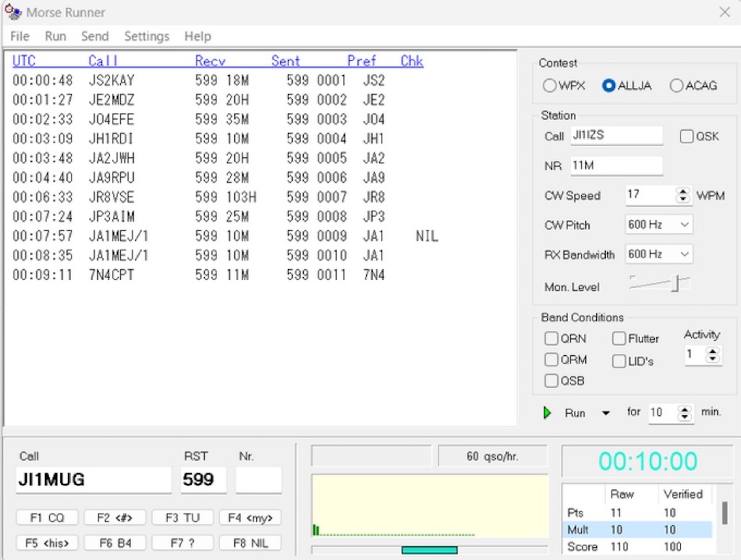741x560 pixels.
Task: Click the F3 TU button
Action: pos(182,517)
